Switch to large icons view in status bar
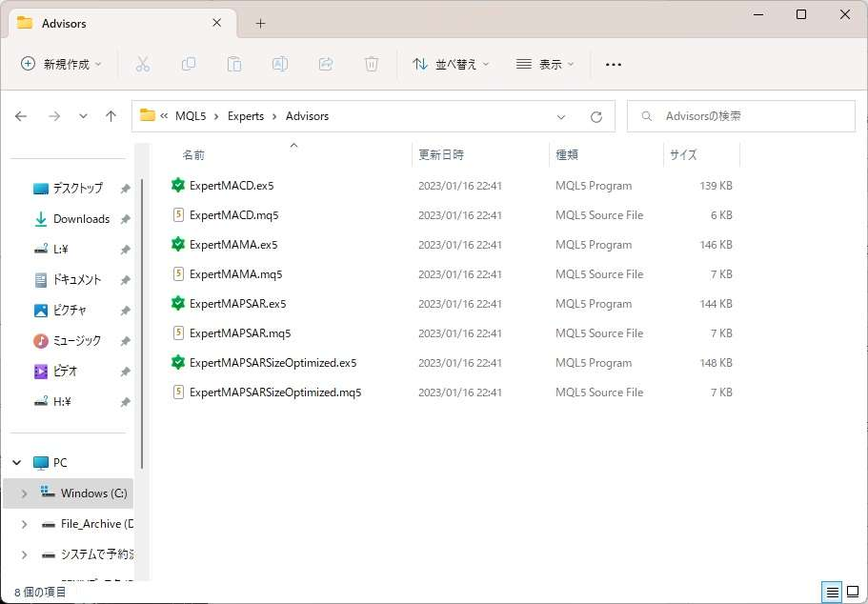This screenshot has width=868, height=604. click(x=853, y=593)
